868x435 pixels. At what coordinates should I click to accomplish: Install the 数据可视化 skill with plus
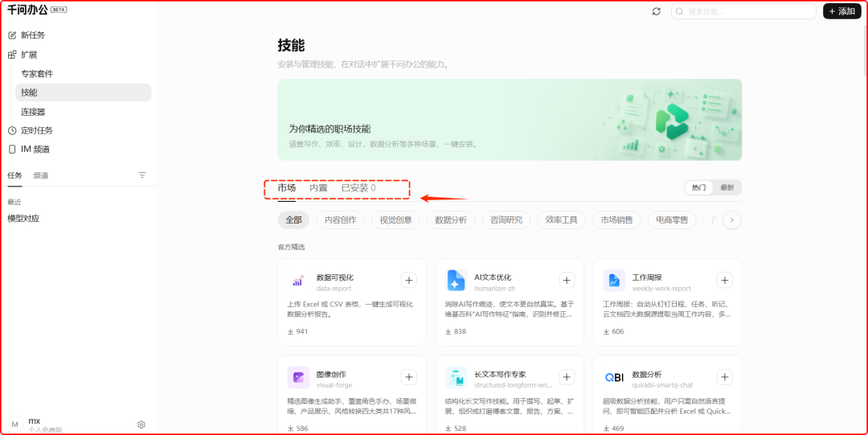click(x=408, y=281)
